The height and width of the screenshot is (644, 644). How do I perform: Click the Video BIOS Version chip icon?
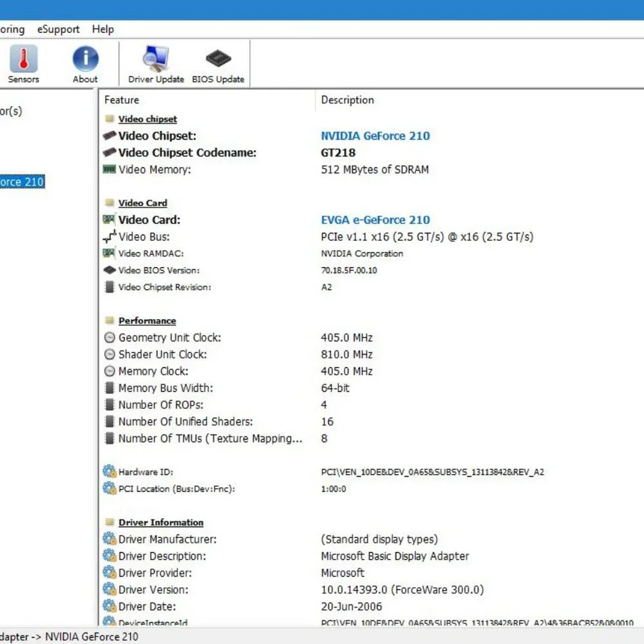[x=109, y=270]
